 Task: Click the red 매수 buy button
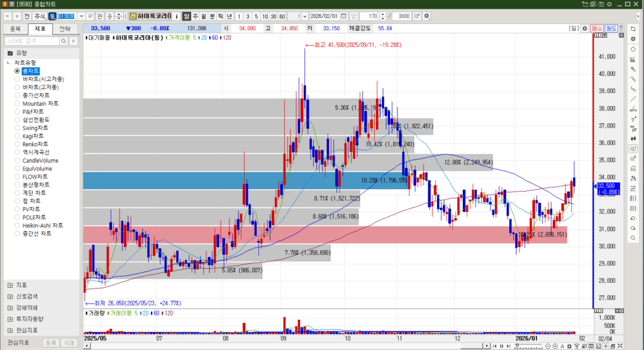click(598, 28)
